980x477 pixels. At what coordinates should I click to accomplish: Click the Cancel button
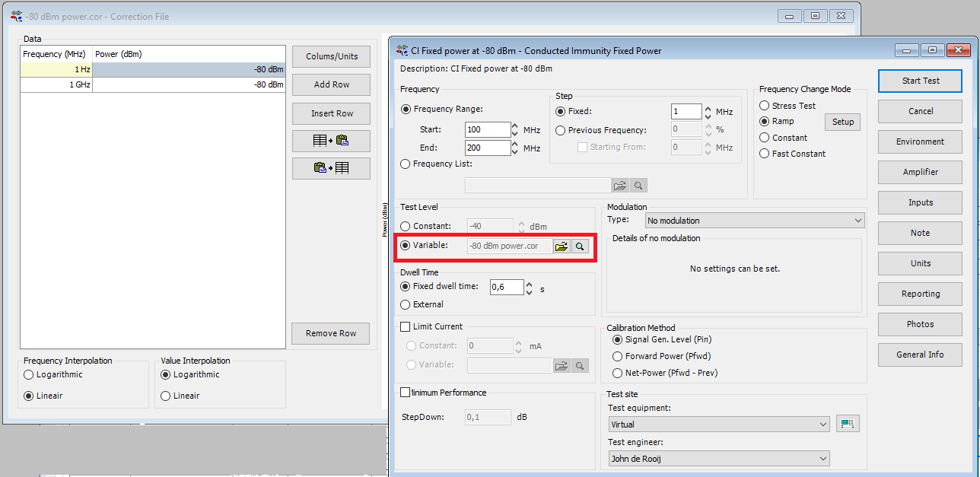click(921, 111)
